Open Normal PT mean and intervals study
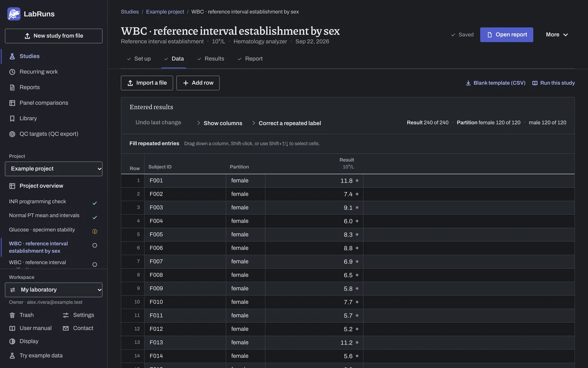The width and height of the screenshot is (588, 368). pos(53,215)
